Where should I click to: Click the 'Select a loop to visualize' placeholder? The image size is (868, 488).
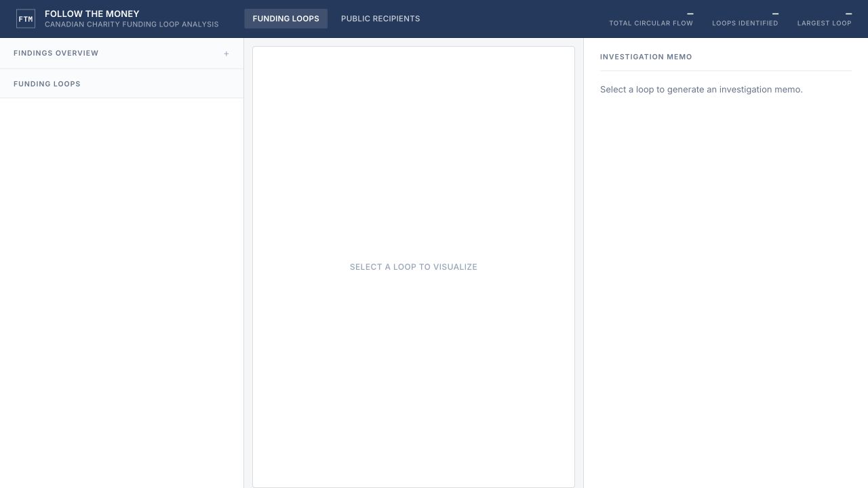pyautogui.click(x=414, y=267)
